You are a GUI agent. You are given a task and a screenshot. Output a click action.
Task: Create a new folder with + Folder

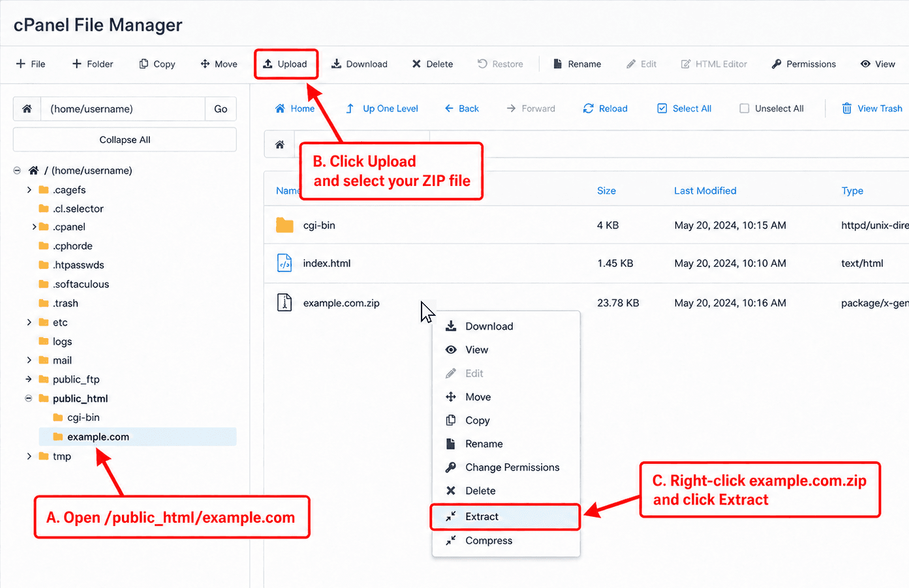(x=93, y=64)
